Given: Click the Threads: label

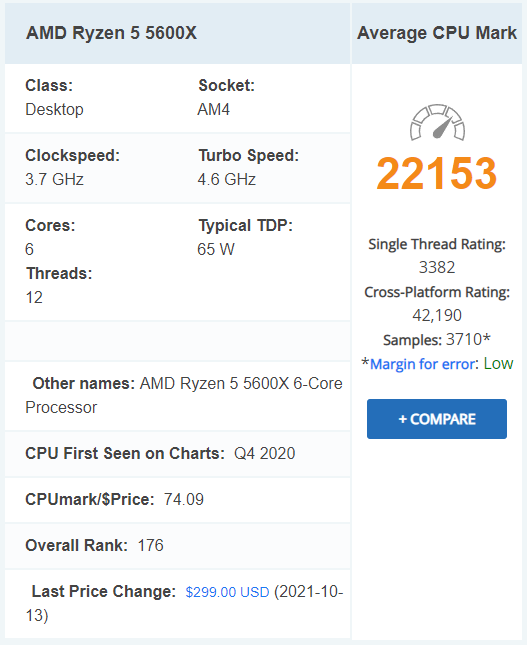Looking at the screenshot, I should (x=59, y=274).
